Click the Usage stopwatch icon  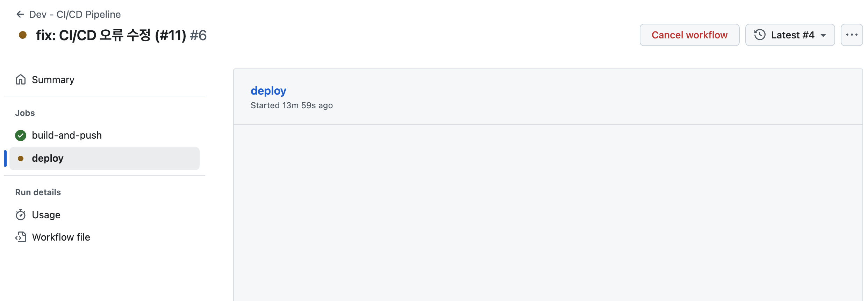[x=21, y=215]
